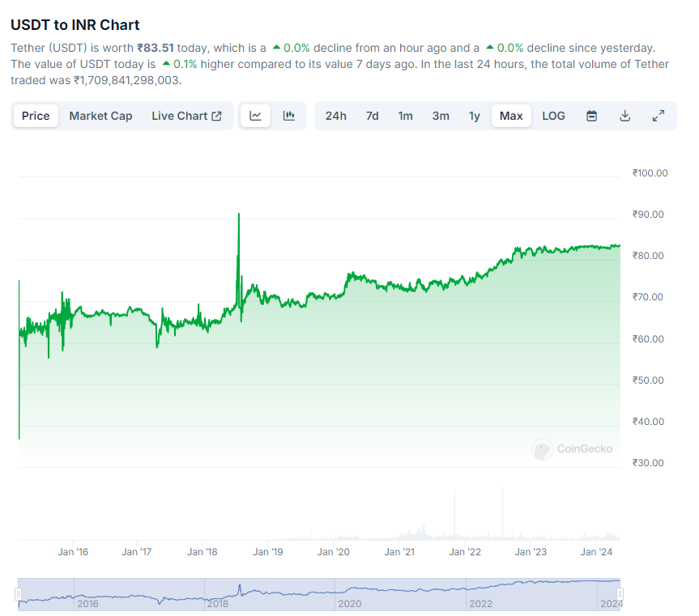699x616 pixels.
Task: Set chart range to 1m
Action: tap(405, 116)
